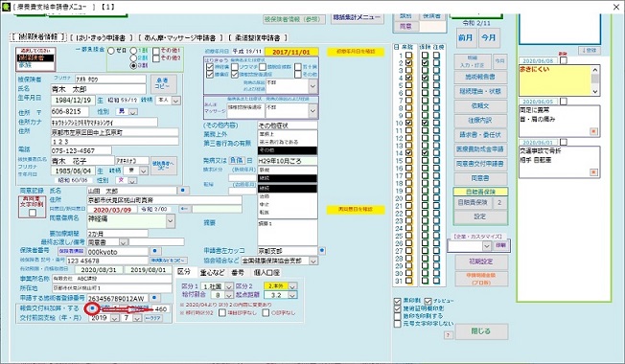625x364 pixels.
Task: Click 閉じる button
Action: pos(481,331)
